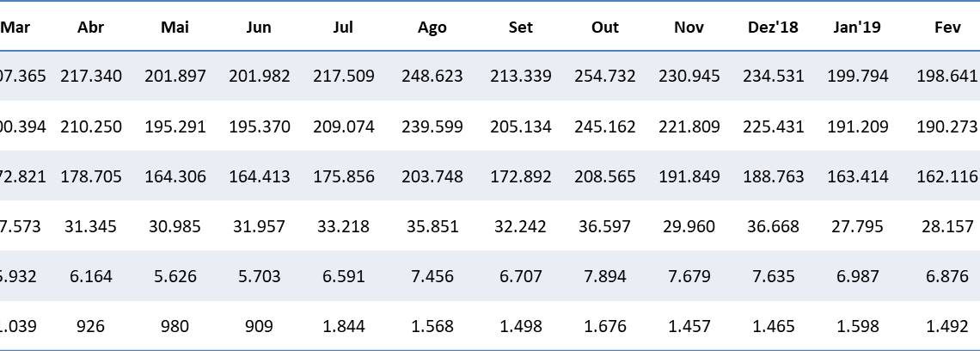Select the 245.162 cell under Out

[x=605, y=126]
